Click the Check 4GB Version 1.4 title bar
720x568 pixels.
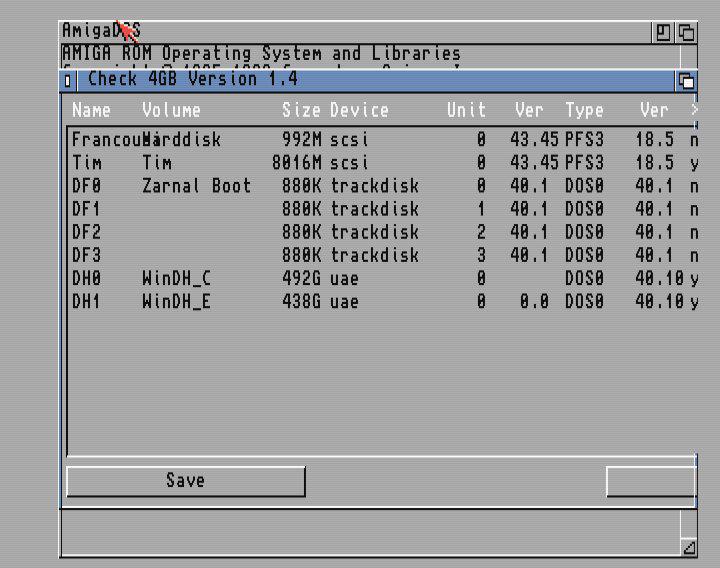(376, 81)
